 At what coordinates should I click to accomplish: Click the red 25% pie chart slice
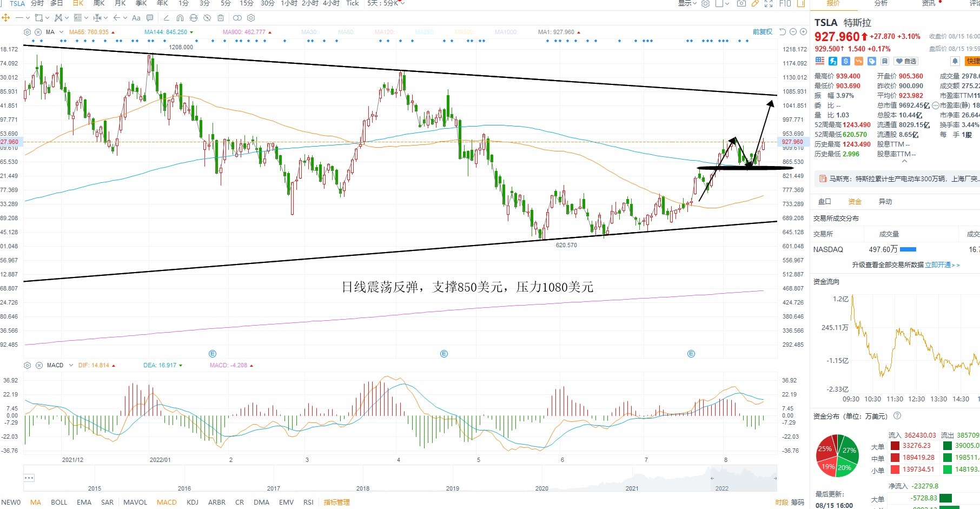pos(826,448)
